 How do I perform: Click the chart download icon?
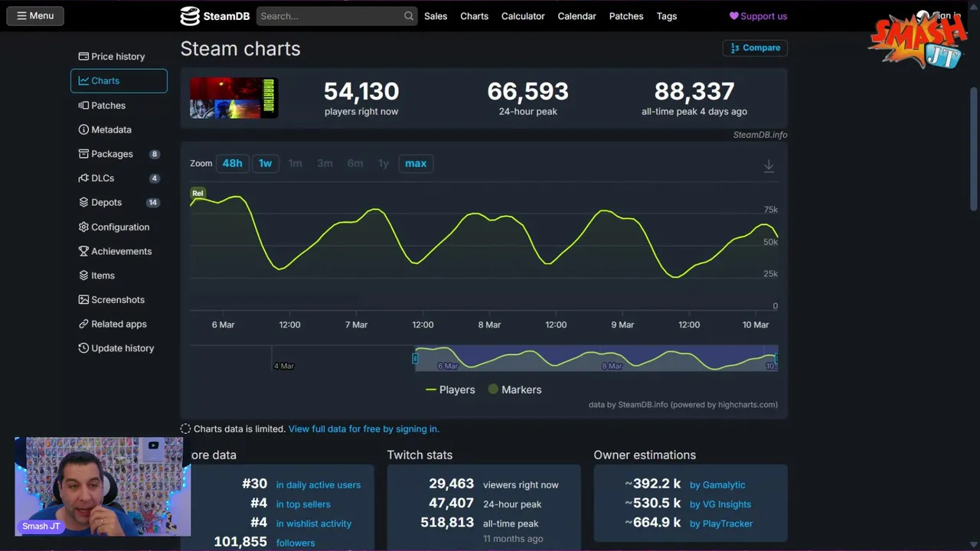tap(769, 166)
